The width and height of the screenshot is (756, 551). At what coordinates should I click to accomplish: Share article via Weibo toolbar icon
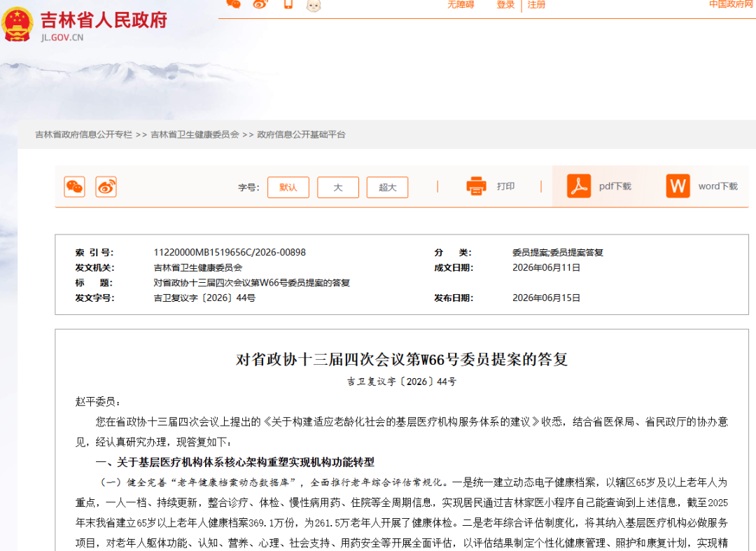[x=106, y=187]
